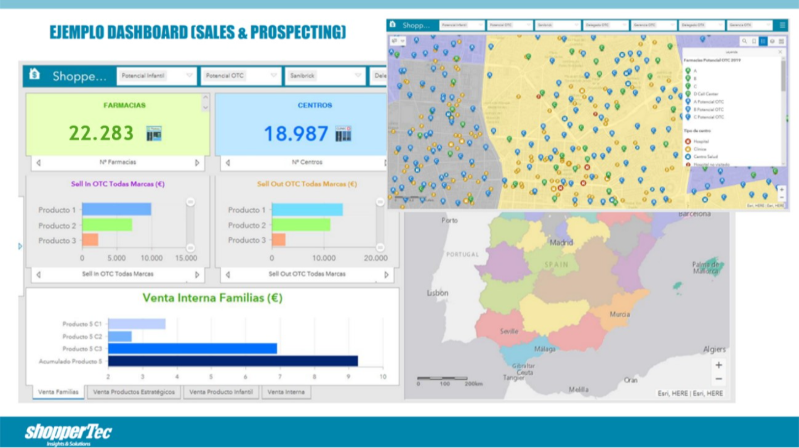Zoom out on the Spain map
Image resolution: width=799 pixels, height=448 pixels.
click(x=717, y=381)
